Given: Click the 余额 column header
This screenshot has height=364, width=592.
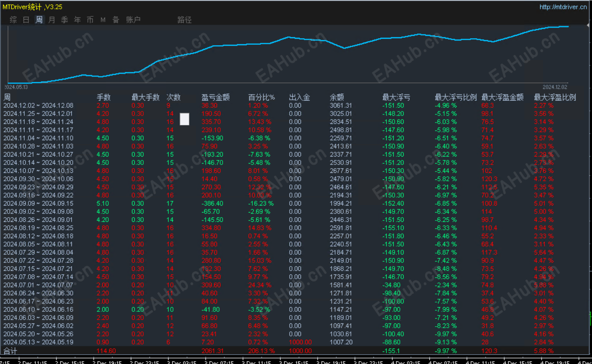Looking at the screenshot, I should [x=337, y=97].
